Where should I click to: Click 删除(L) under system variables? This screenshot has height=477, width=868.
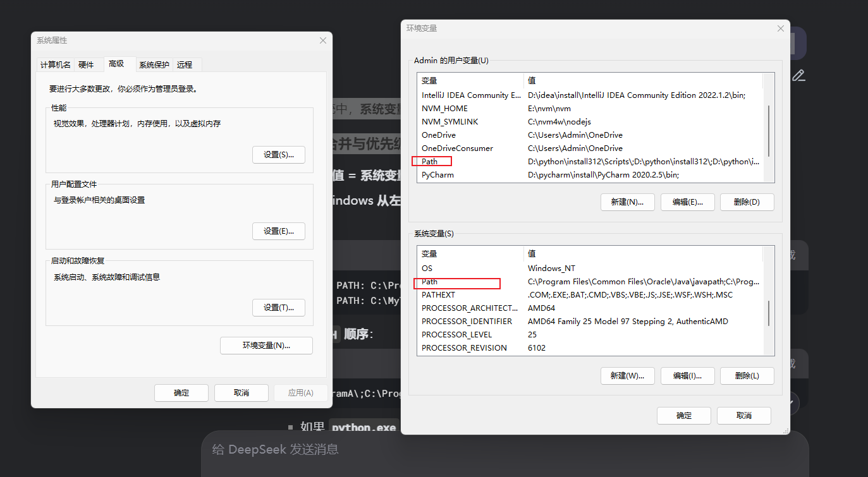747,375
